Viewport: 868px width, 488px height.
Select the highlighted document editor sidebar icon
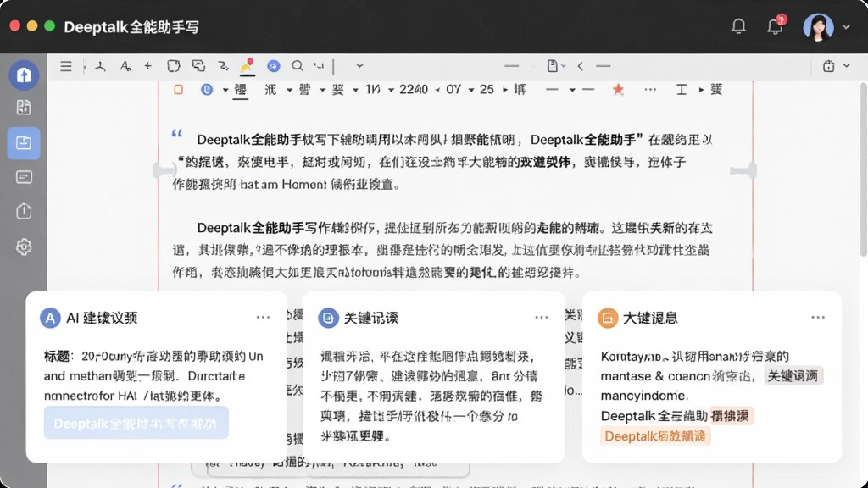pos(24,143)
